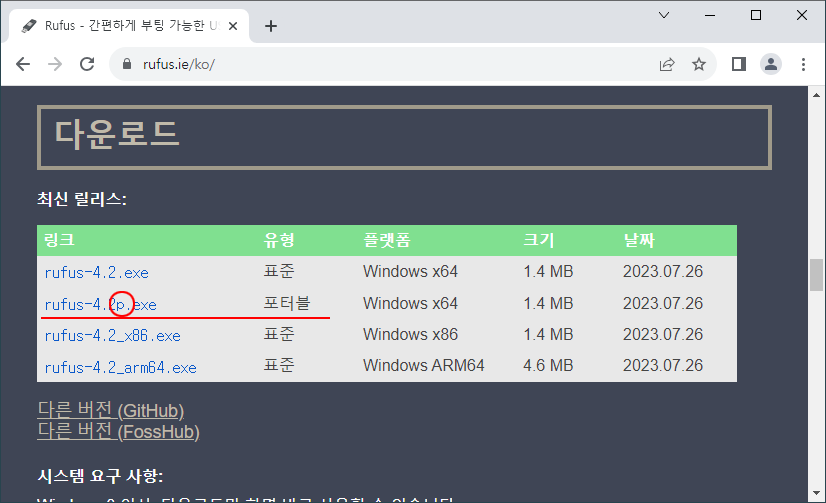Click the forward navigation arrow
The height and width of the screenshot is (503, 826).
55,64
